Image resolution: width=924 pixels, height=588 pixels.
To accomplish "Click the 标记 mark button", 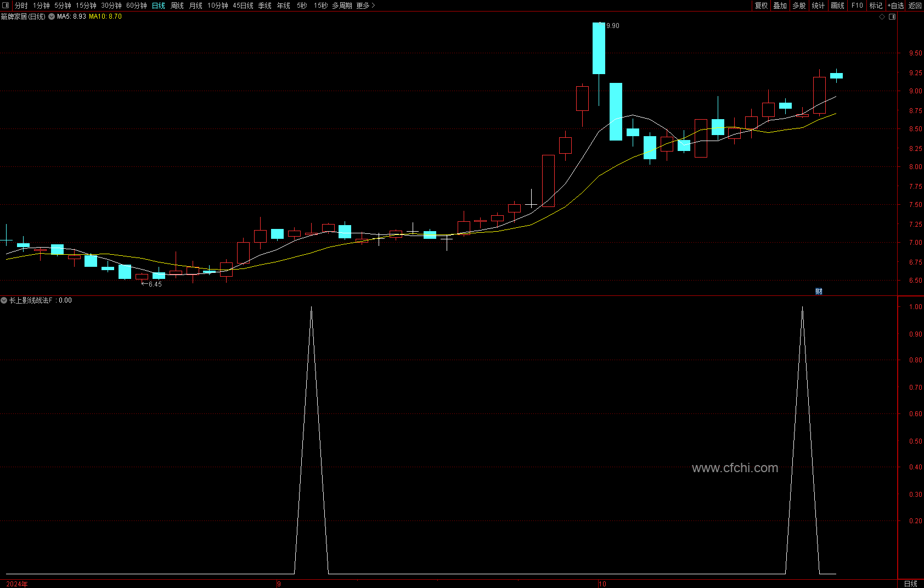I will click(876, 5).
